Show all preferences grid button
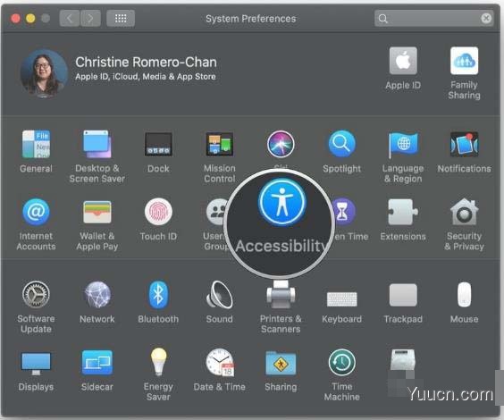The height and width of the screenshot is (420, 504). [121, 18]
